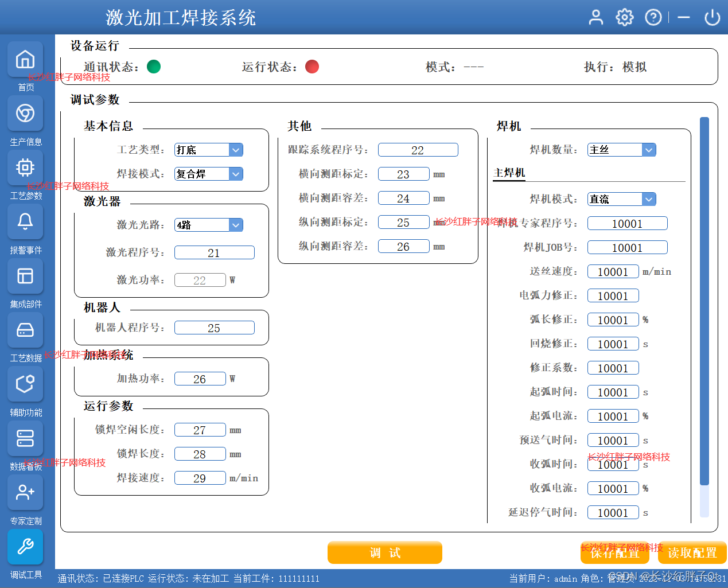This screenshot has width=728, height=588.
Task: Click the 读取配置 button
Action: [x=692, y=552]
